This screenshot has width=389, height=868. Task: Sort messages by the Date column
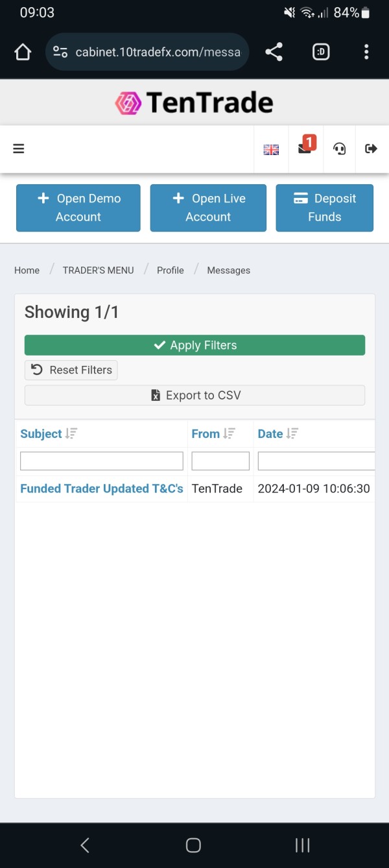[271, 434]
